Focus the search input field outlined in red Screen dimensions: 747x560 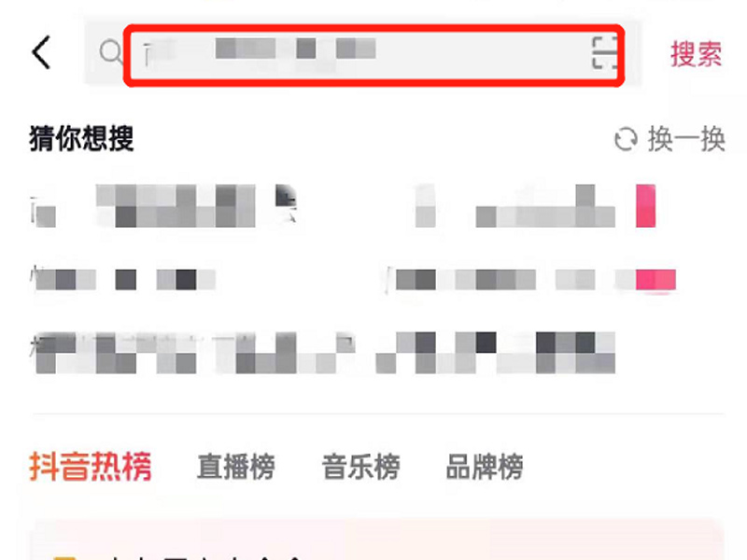pos(374,56)
